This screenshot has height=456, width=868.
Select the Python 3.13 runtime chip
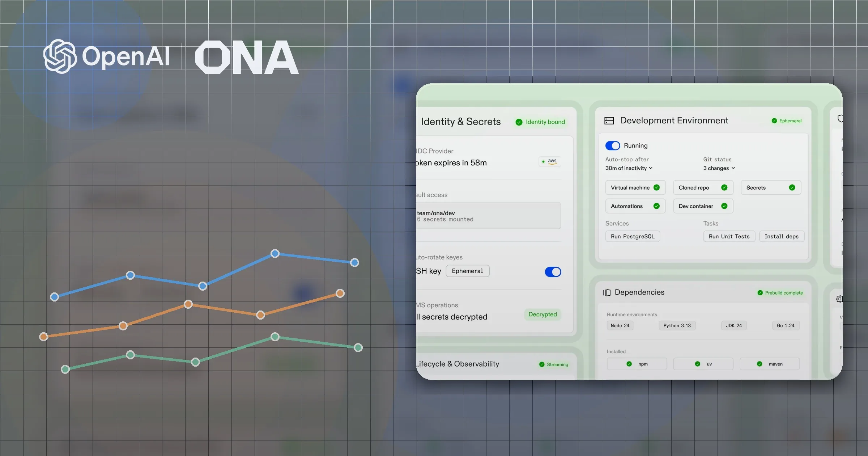(x=677, y=325)
